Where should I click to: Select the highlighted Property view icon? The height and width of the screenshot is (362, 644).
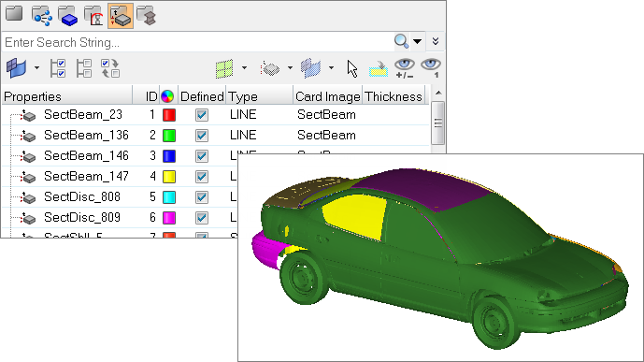coord(121,16)
